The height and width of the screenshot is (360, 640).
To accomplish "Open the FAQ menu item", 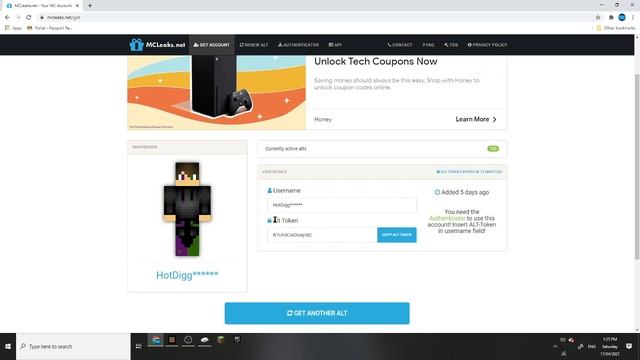I will [428, 45].
